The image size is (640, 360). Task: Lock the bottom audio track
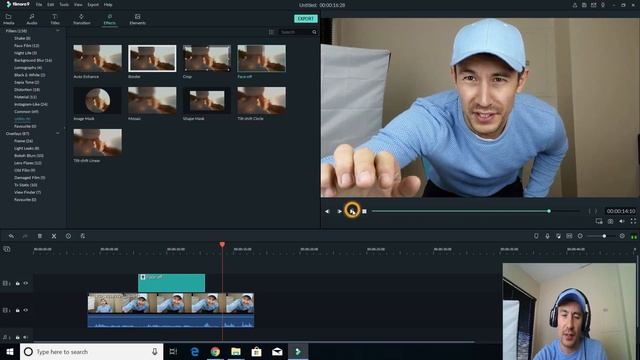click(x=18, y=337)
